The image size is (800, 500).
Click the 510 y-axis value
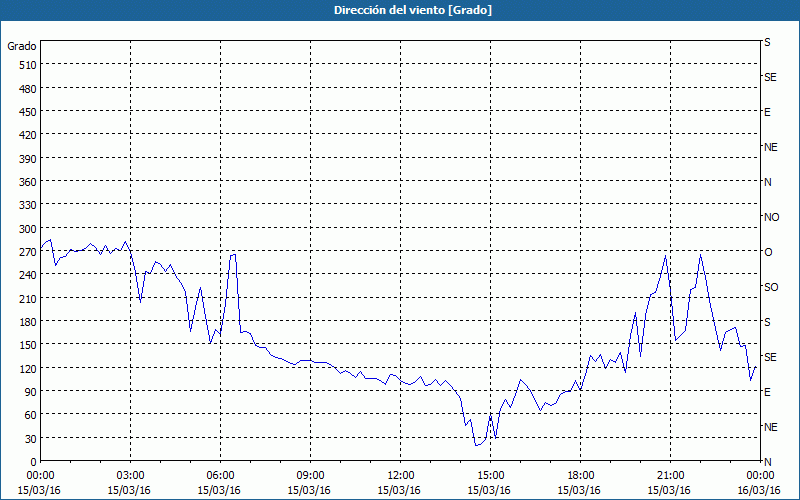[29, 65]
